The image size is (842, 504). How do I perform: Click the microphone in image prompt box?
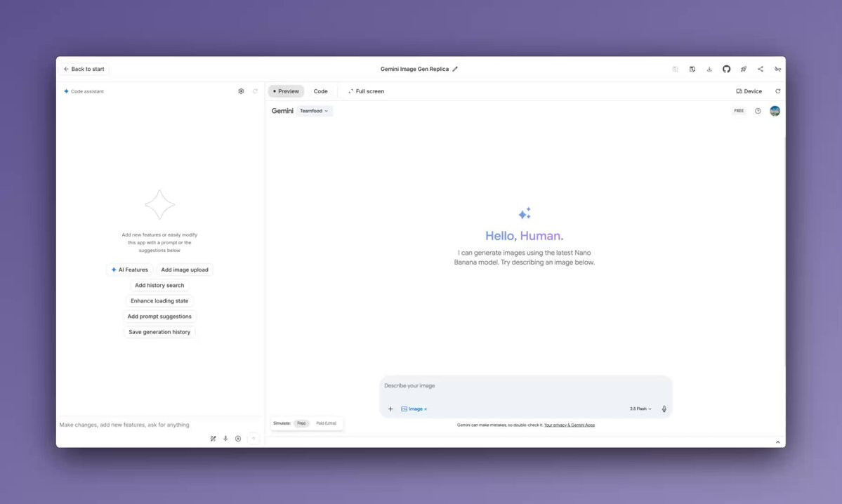point(664,409)
